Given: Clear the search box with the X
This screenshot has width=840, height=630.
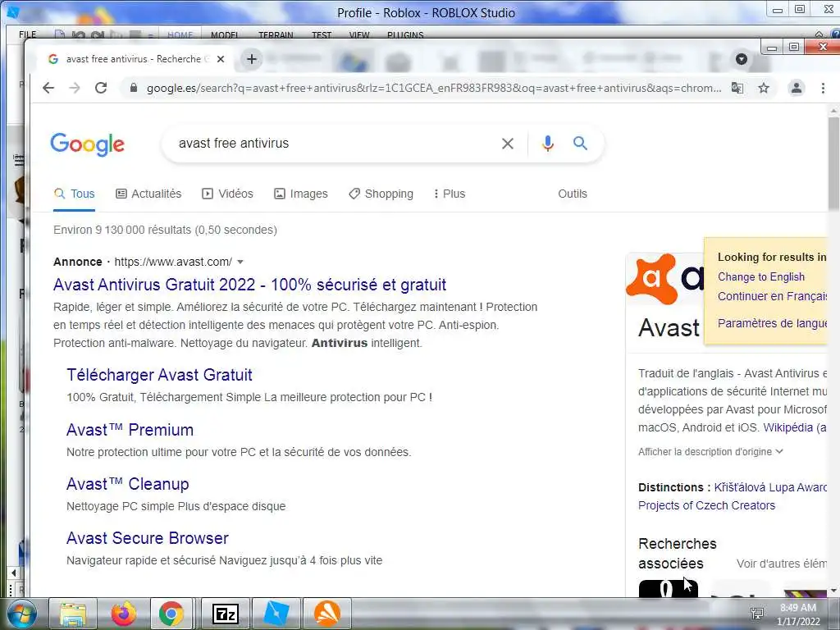Looking at the screenshot, I should pos(507,144).
